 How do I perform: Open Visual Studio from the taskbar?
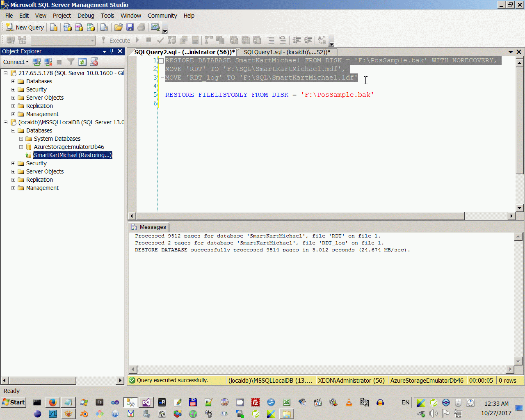146,402
